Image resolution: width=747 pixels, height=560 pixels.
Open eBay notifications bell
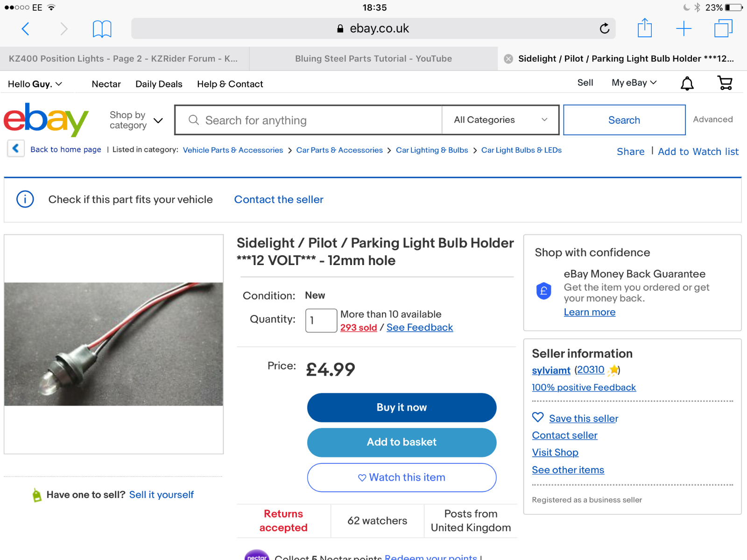687,84
